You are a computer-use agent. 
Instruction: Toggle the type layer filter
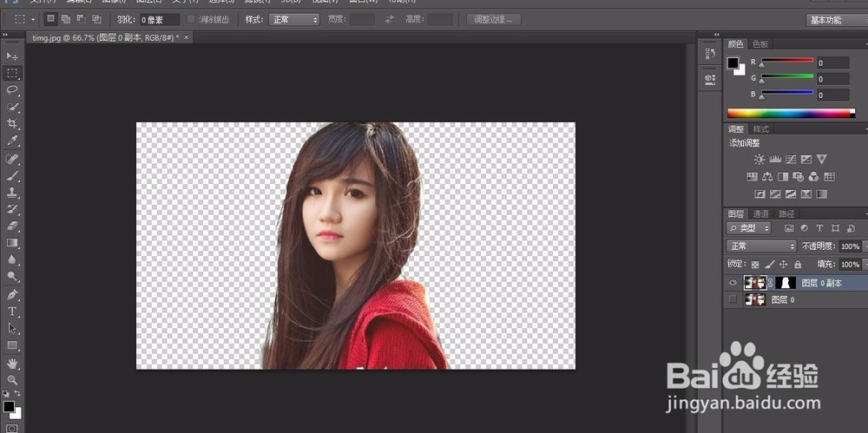pos(820,228)
